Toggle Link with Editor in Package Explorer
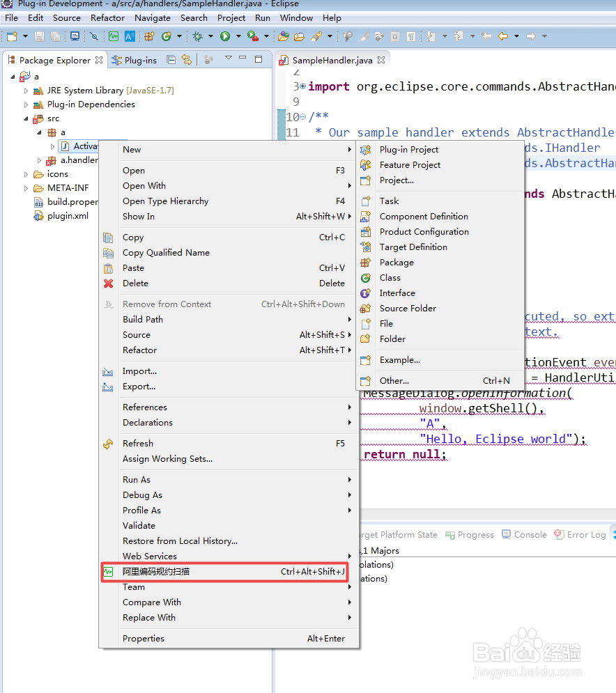Image resolution: width=616 pixels, height=693 pixels. pos(187,60)
